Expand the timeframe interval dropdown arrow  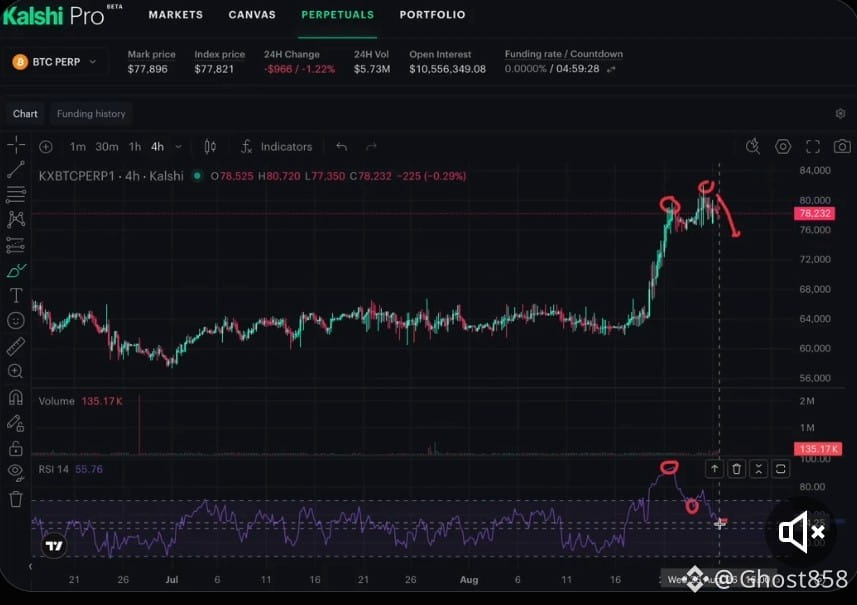click(x=178, y=146)
